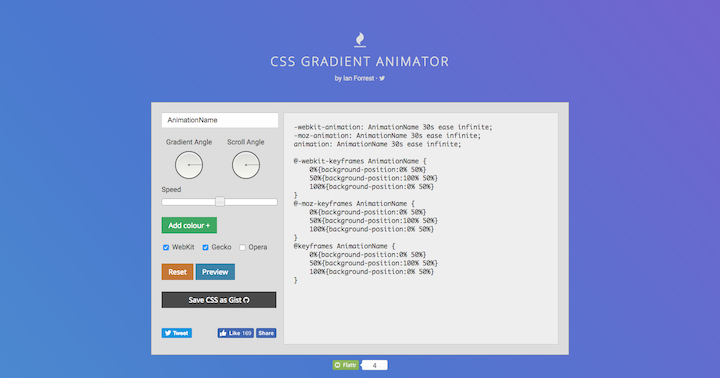The height and width of the screenshot is (378, 720).
Task: Click the Ian Forrest author link
Action: 358,79
